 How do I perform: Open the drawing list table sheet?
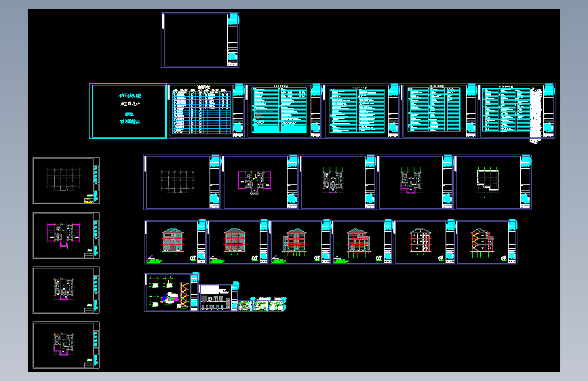click(205, 111)
